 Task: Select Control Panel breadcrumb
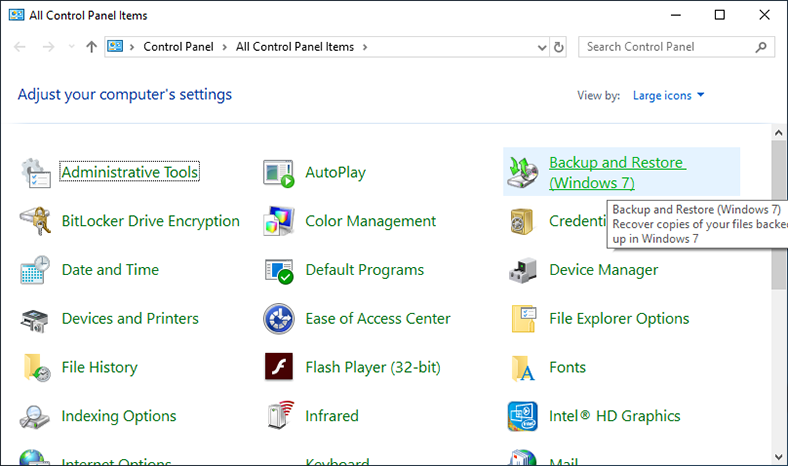click(178, 47)
